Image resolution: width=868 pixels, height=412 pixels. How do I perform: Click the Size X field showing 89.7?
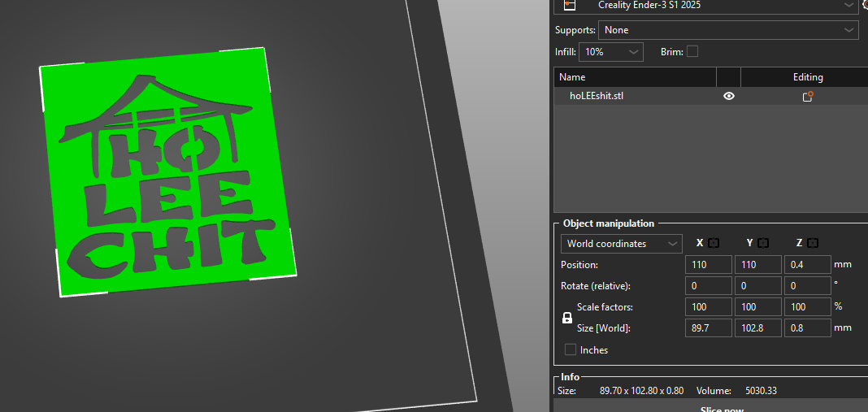tap(709, 327)
